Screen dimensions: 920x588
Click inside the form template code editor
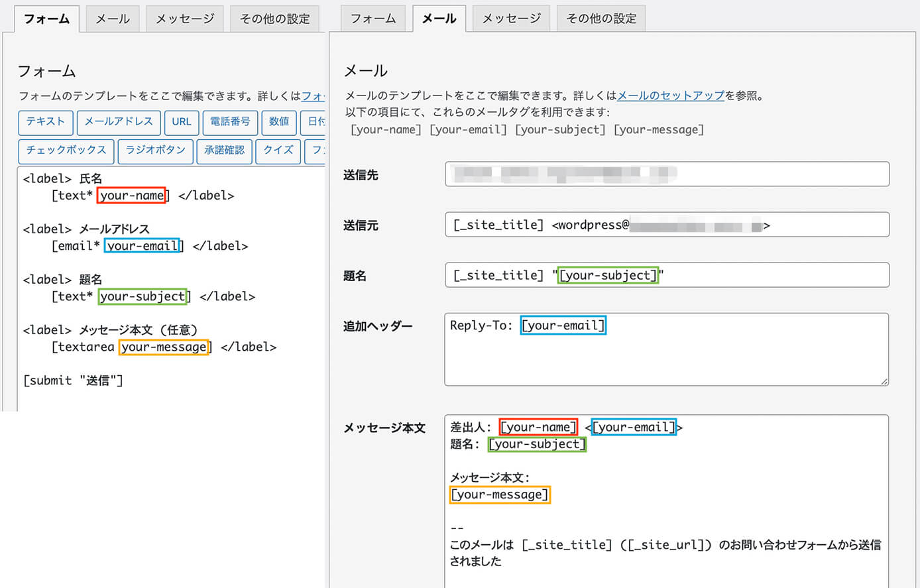171,288
